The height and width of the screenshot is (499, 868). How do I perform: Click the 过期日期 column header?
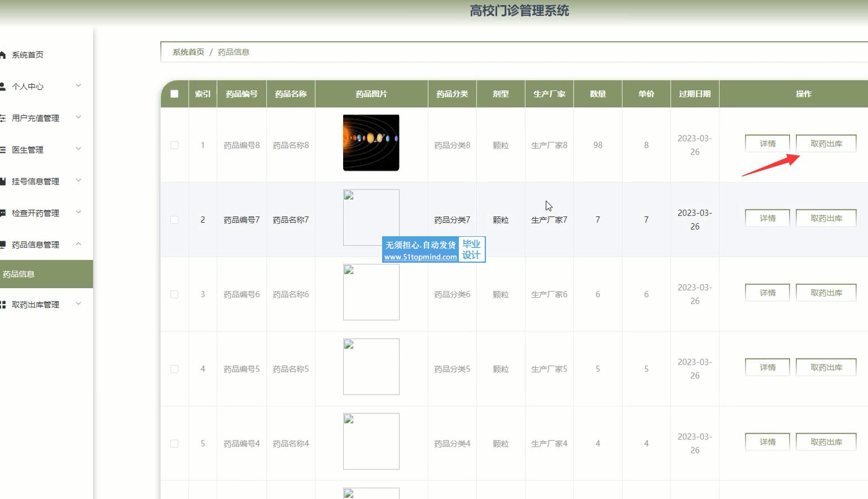tap(695, 94)
